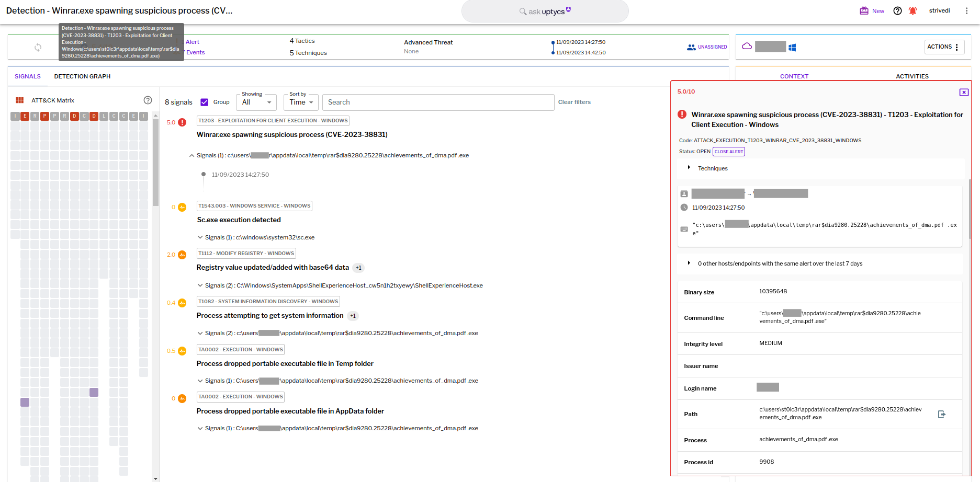Screen dimensions: 980x482
Task: Click the export icon next to the Path value
Action: [942, 414]
